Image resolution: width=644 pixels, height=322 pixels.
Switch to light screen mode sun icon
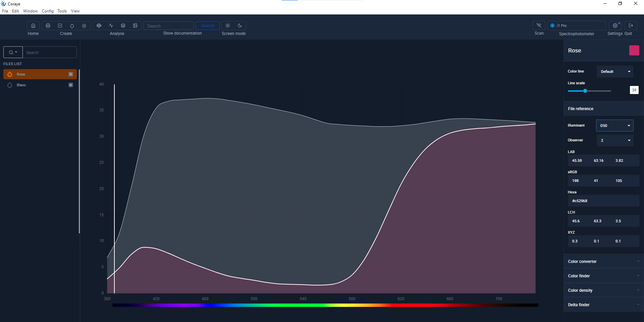[x=228, y=26]
